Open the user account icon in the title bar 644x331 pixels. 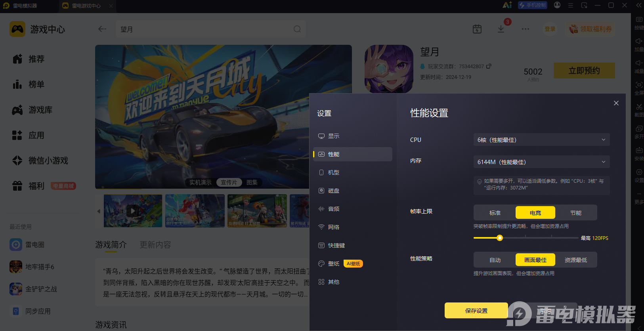point(557,5)
